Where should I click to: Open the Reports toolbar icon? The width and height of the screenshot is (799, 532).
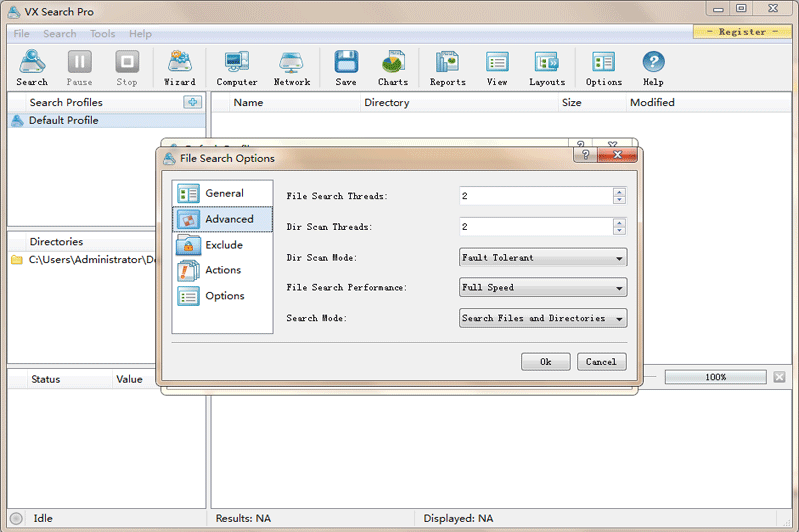(x=447, y=68)
